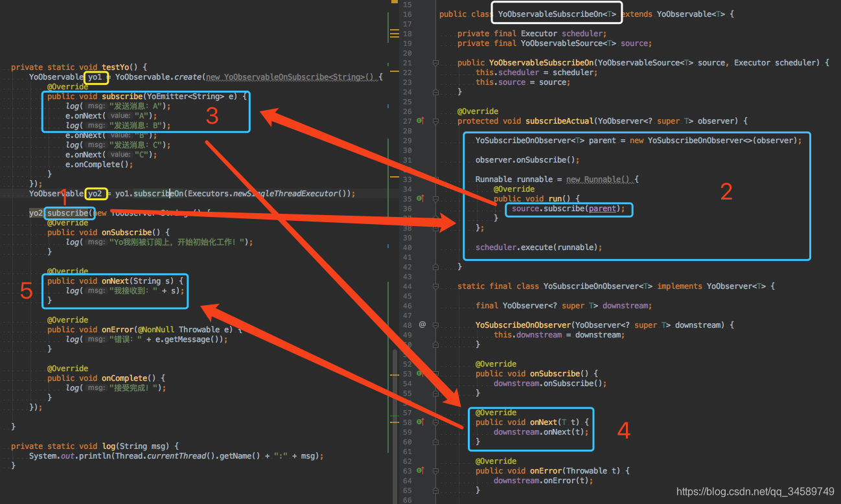Collapse run() method fold marker on line 35
Image resolution: width=841 pixels, height=504 pixels.
(x=436, y=199)
